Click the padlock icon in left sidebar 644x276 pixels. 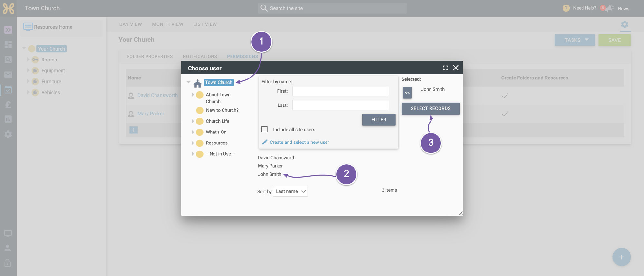(8, 263)
